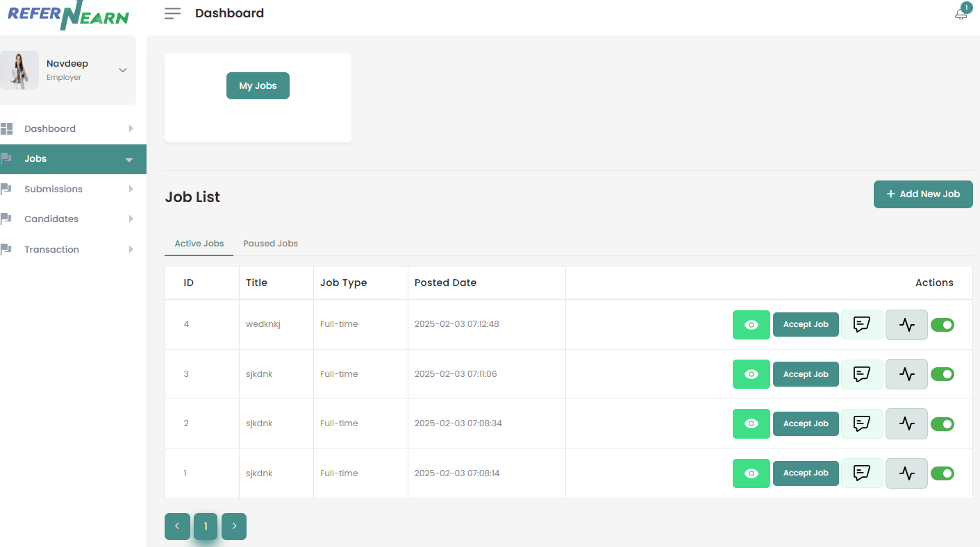The image size is (980, 547).
Task: Select page 1 in pagination
Action: [x=206, y=526]
